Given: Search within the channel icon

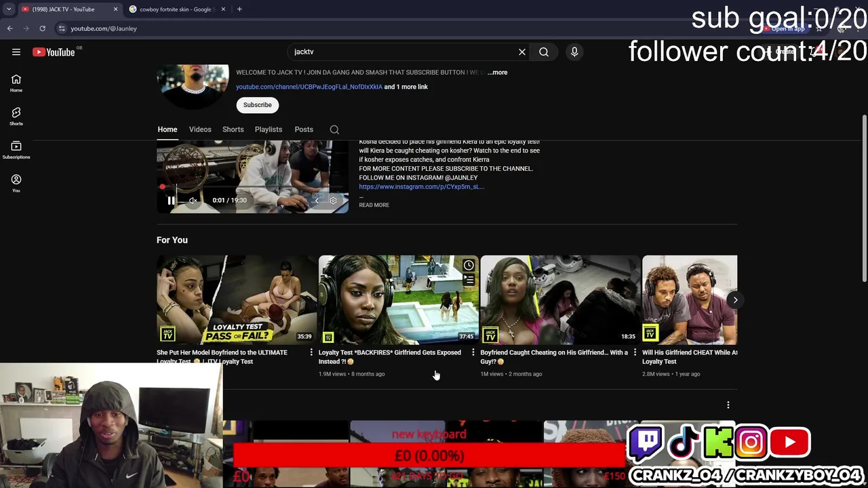Looking at the screenshot, I should (334, 129).
